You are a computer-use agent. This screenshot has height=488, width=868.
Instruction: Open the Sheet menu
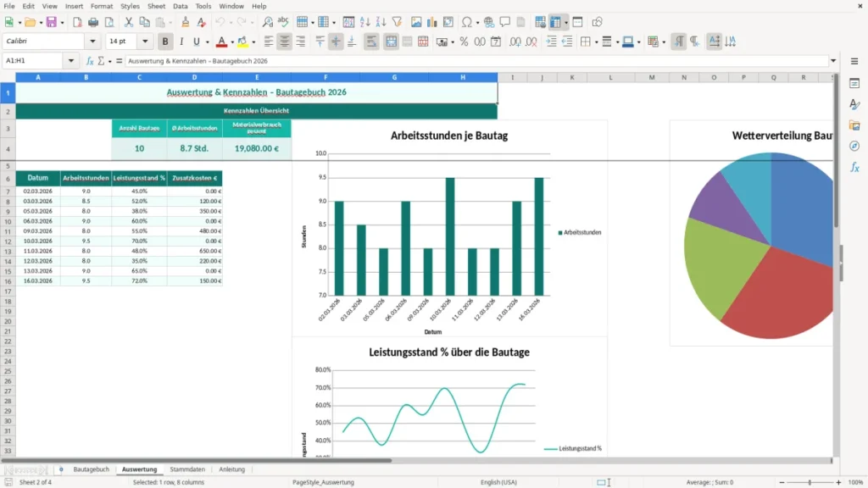[156, 6]
